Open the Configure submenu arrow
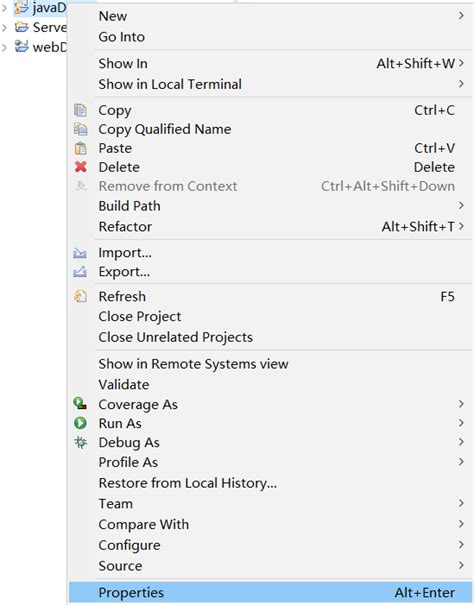Image resolution: width=474 pixels, height=605 pixels. (461, 545)
